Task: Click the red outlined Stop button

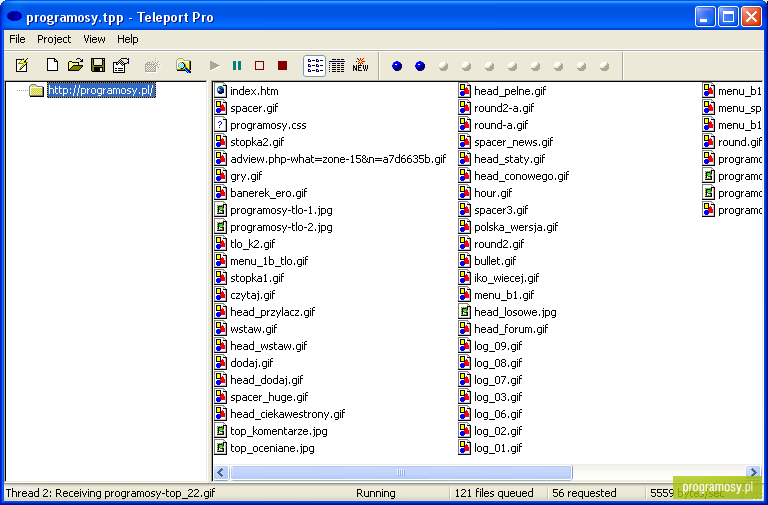Action: click(260, 65)
